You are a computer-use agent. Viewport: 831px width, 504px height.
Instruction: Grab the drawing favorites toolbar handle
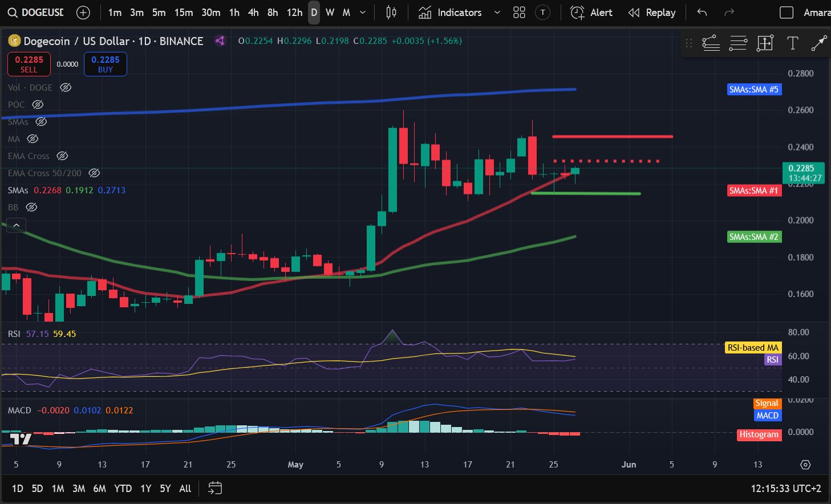point(689,43)
